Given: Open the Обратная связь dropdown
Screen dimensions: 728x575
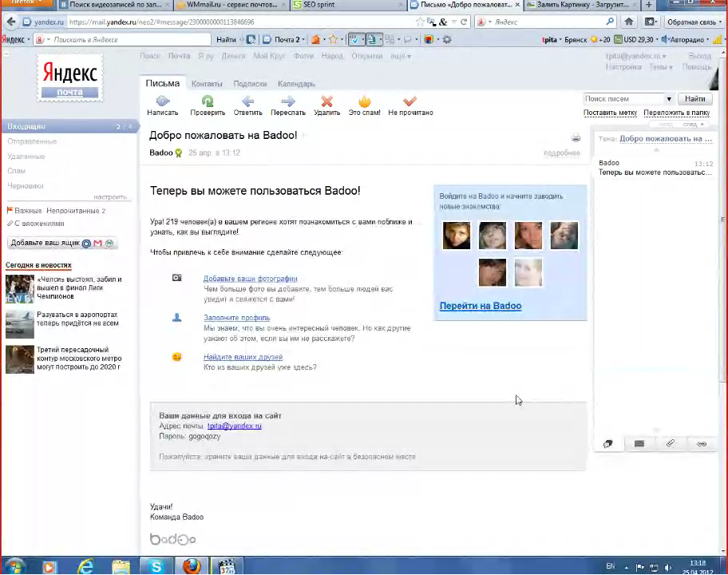Looking at the screenshot, I should point(694,22).
